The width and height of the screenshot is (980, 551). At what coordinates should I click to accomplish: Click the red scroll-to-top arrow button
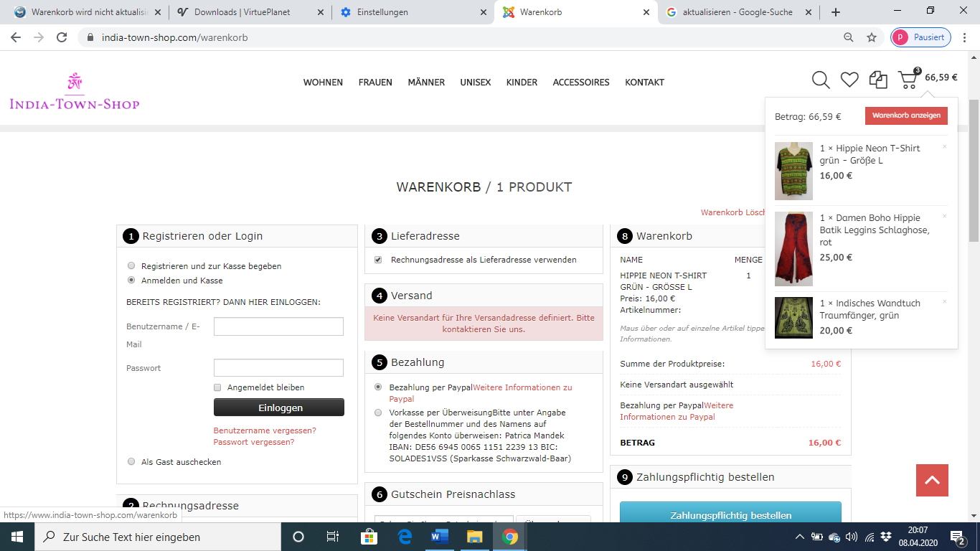932,480
